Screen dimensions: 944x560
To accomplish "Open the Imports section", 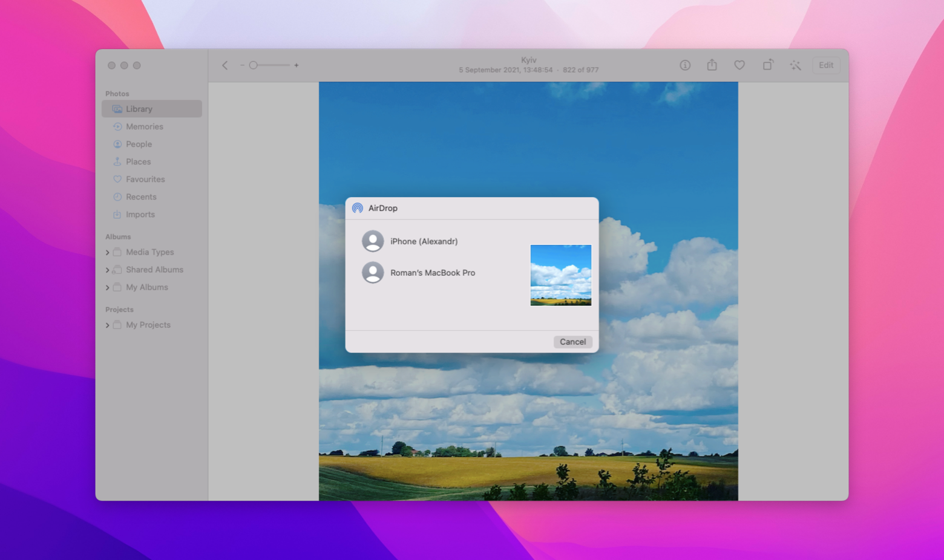I will 139,214.
